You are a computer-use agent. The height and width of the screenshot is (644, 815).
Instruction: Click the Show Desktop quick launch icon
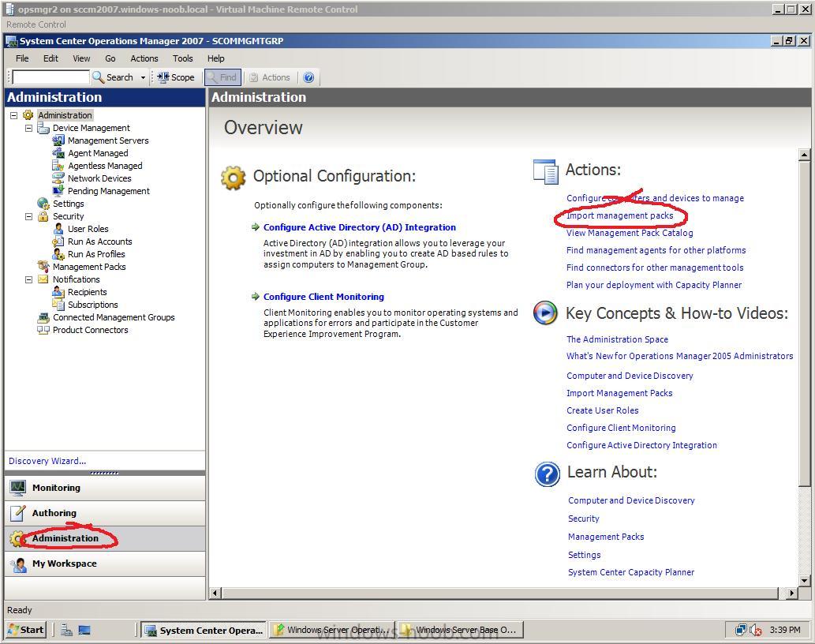(x=84, y=630)
